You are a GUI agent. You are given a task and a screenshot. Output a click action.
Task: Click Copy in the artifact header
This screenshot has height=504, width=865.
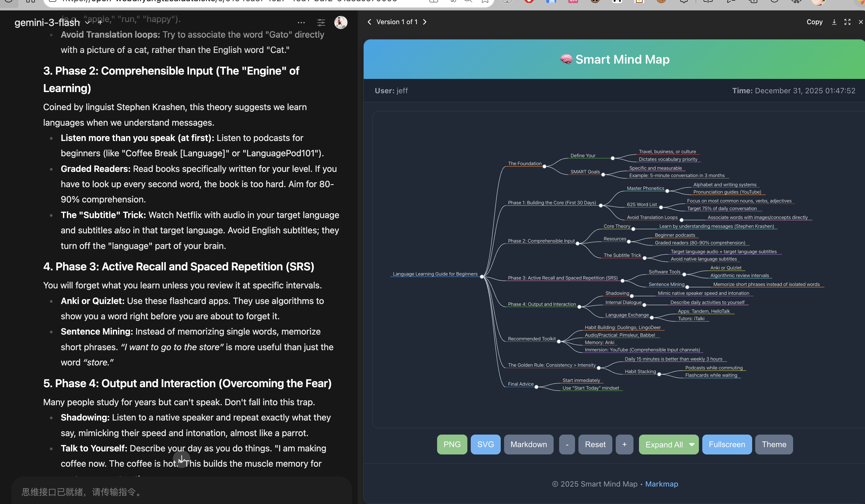[x=814, y=22]
